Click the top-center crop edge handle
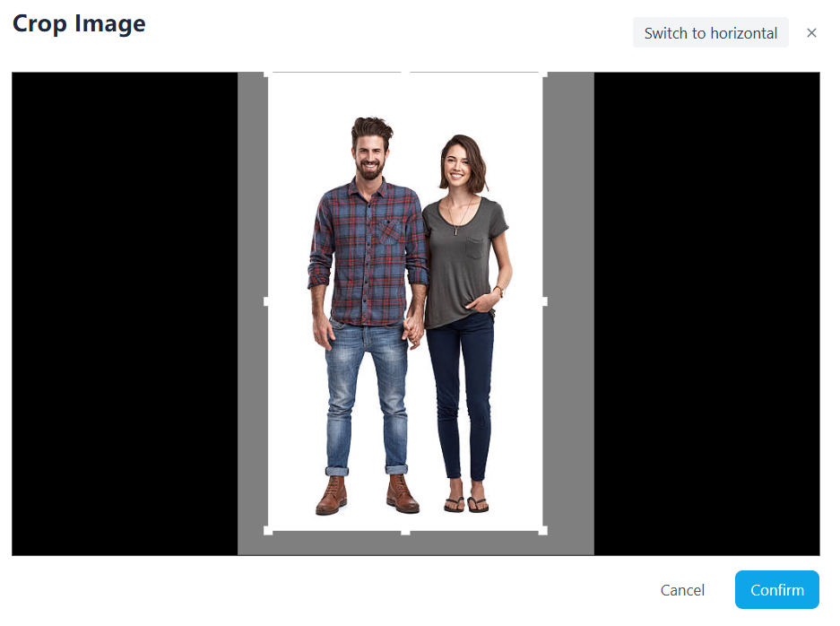 coord(405,74)
